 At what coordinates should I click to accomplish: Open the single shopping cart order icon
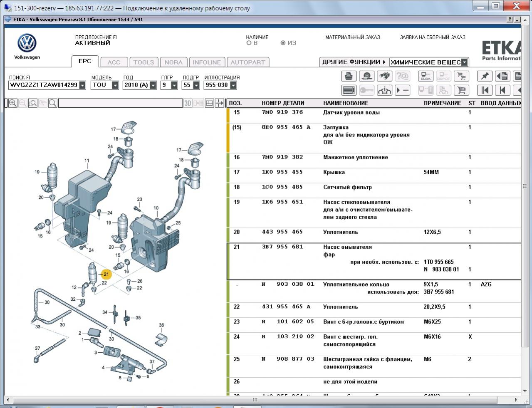461,90
